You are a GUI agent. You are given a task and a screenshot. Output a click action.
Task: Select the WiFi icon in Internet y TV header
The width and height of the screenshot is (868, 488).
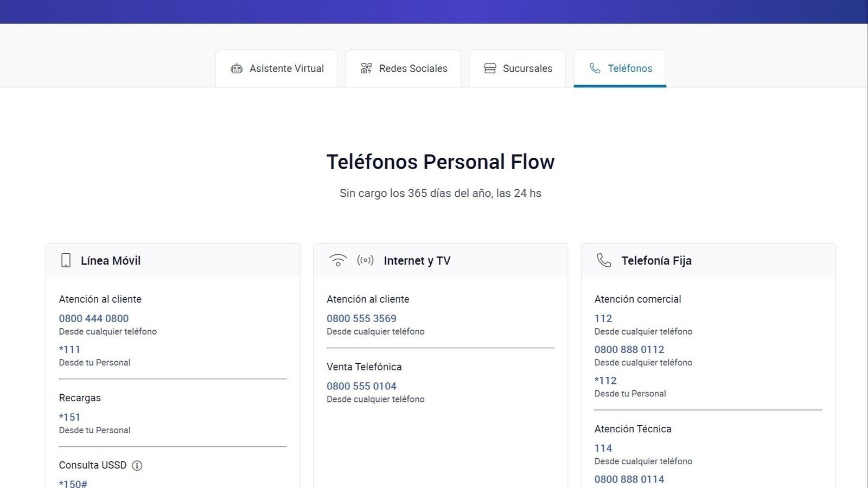click(x=337, y=260)
